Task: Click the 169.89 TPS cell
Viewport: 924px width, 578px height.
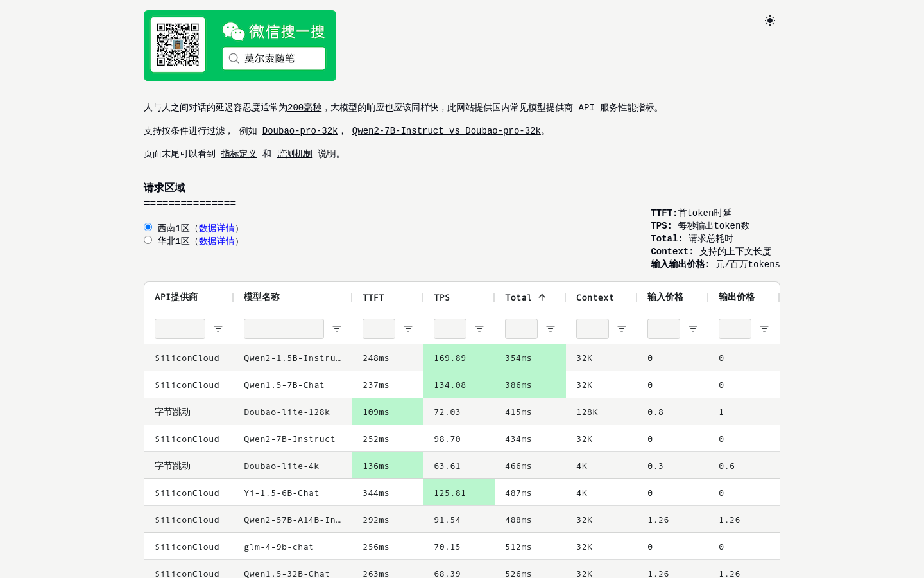Action: click(x=459, y=358)
